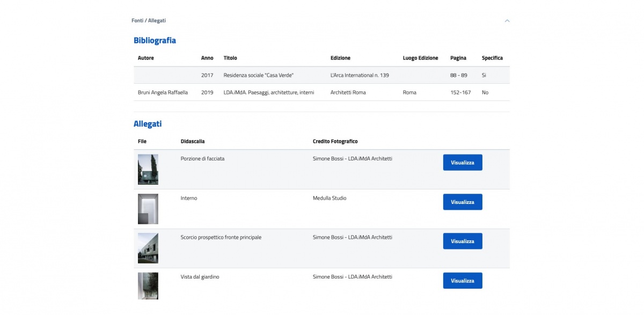Open the Interno photo thumbnail
This screenshot has height=315, width=644.
148,209
